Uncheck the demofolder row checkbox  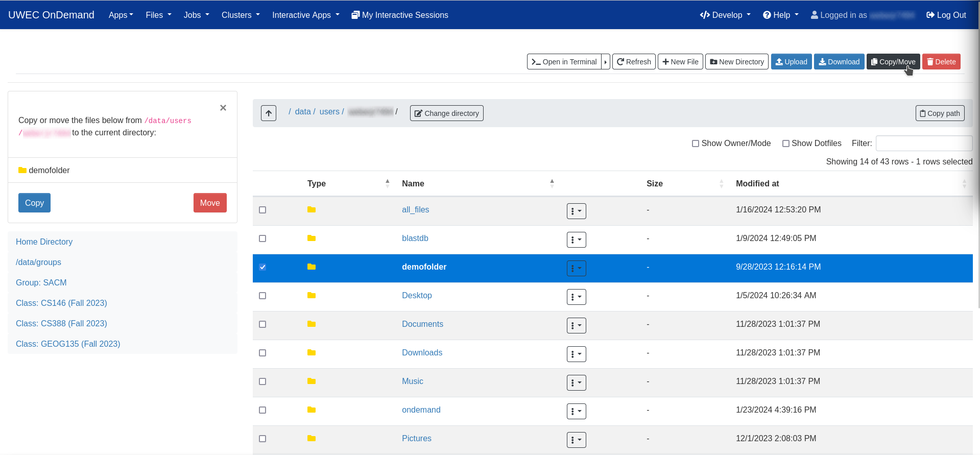(x=262, y=267)
